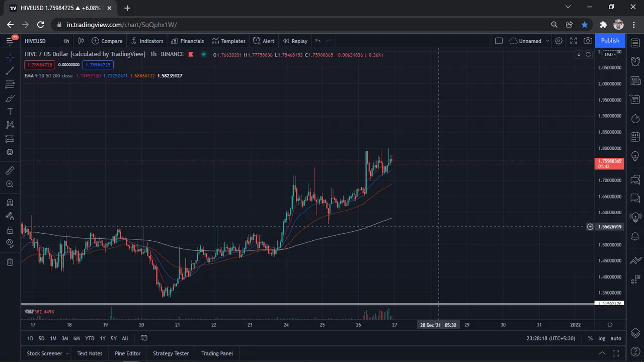Select the 1M time range

pos(53,338)
